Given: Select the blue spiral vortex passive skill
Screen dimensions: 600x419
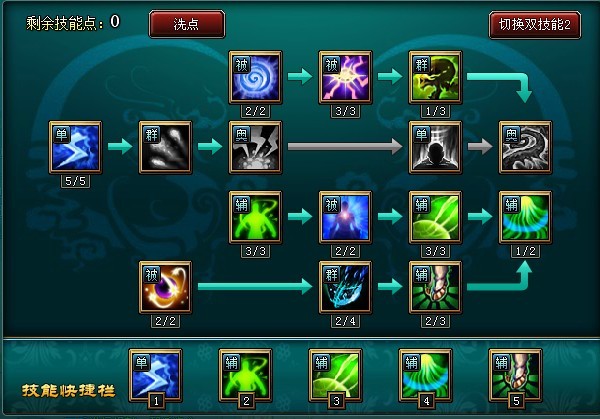Looking at the screenshot, I should click(x=255, y=77).
